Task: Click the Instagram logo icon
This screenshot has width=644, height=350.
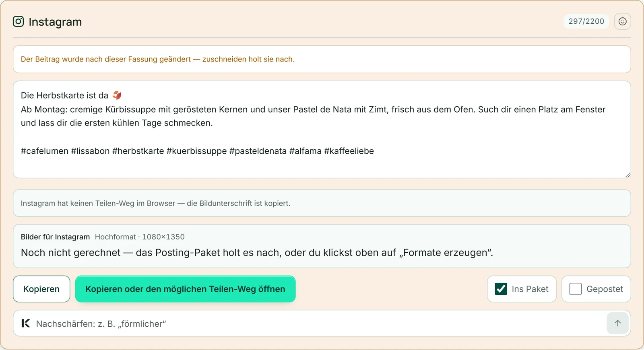Action: [x=19, y=21]
